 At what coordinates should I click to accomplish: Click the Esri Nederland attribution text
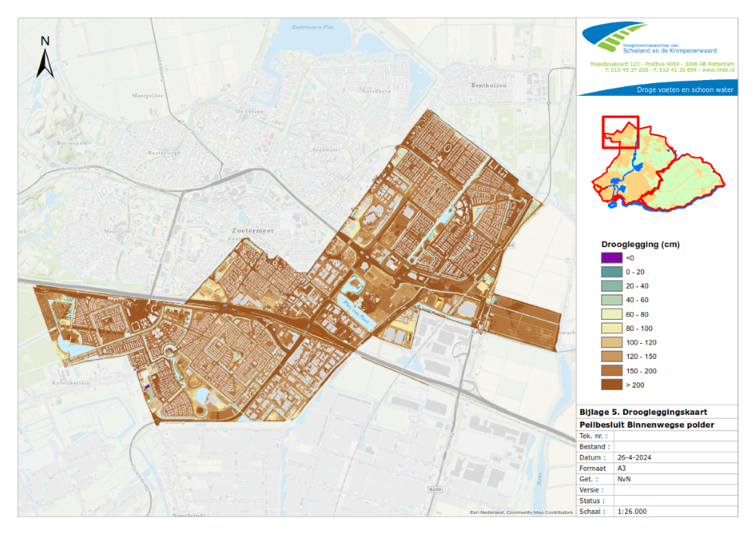pos(521,512)
